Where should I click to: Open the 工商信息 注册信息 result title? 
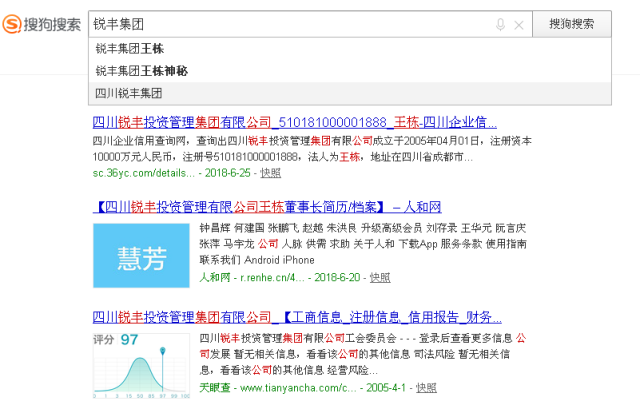click(297, 317)
